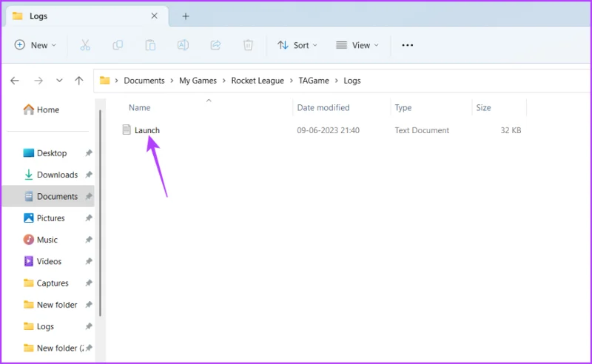Click My Games in the breadcrumb path
Image resolution: width=592 pixels, height=364 pixels.
click(x=198, y=81)
